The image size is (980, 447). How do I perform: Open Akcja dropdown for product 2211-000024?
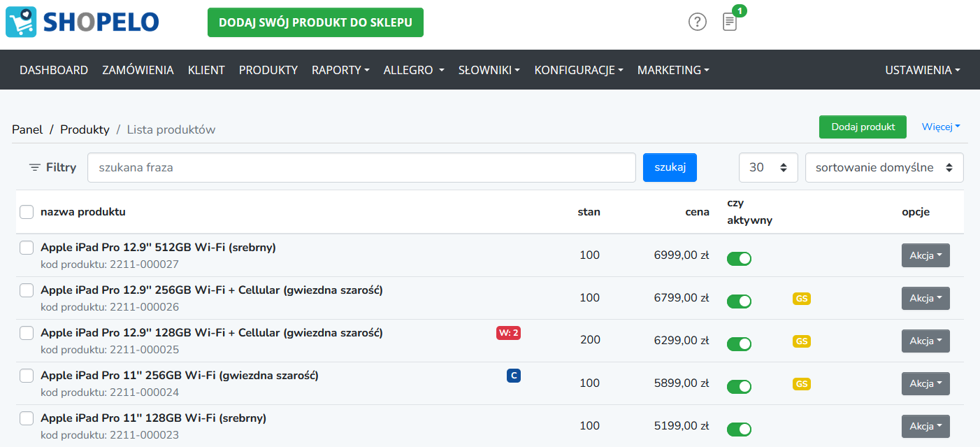click(x=925, y=384)
